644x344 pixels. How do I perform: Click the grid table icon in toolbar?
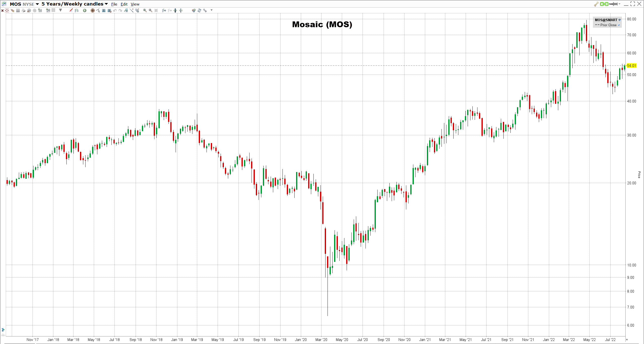(x=18, y=10)
